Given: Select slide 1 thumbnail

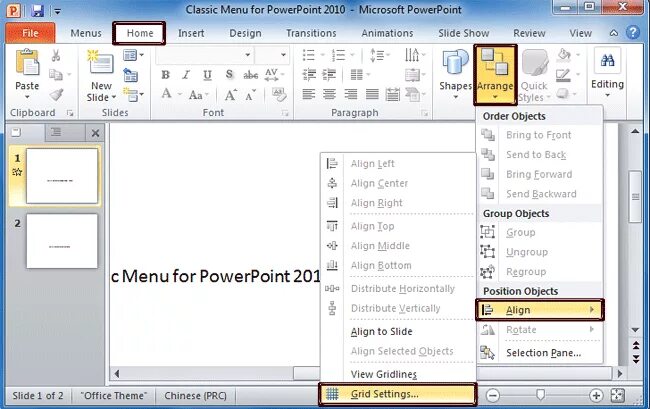Looking at the screenshot, I should point(62,176).
